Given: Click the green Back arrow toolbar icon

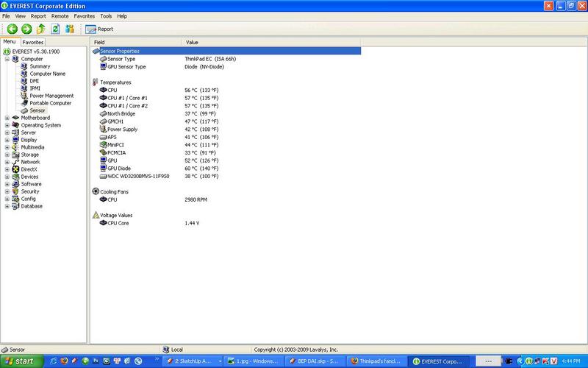Looking at the screenshot, I should click(12, 29).
